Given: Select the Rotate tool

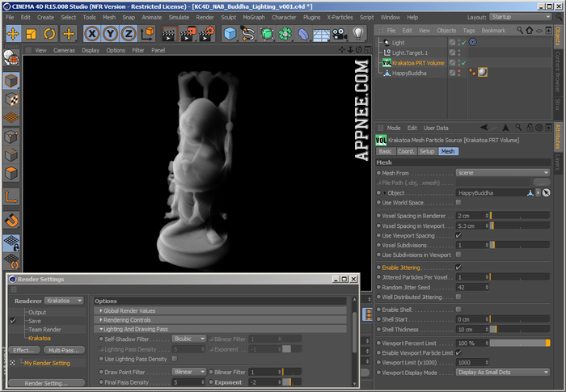Looking at the screenshot, I should (x=49, y=34).
